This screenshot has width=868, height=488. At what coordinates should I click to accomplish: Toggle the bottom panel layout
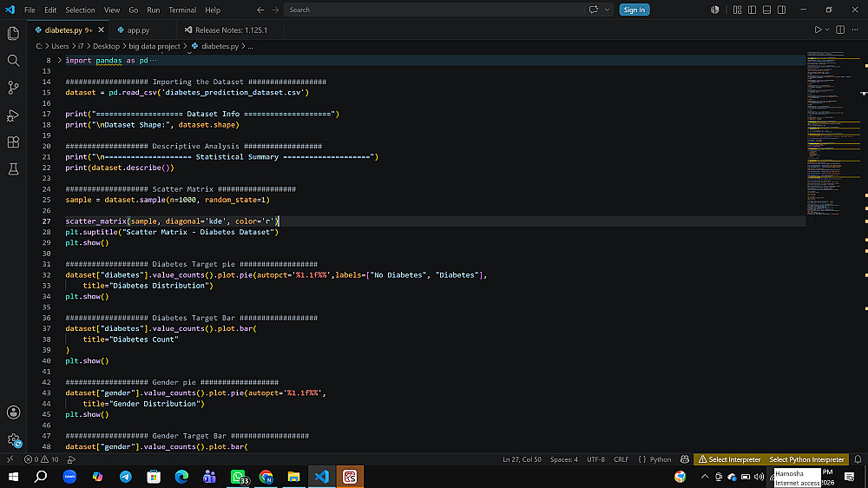(x=766, y=10)
